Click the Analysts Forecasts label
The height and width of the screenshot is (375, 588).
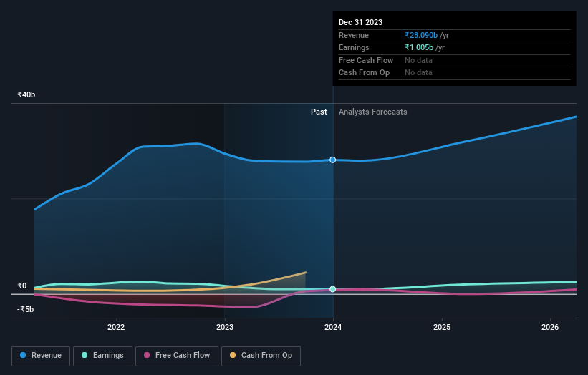coord(372,112)
